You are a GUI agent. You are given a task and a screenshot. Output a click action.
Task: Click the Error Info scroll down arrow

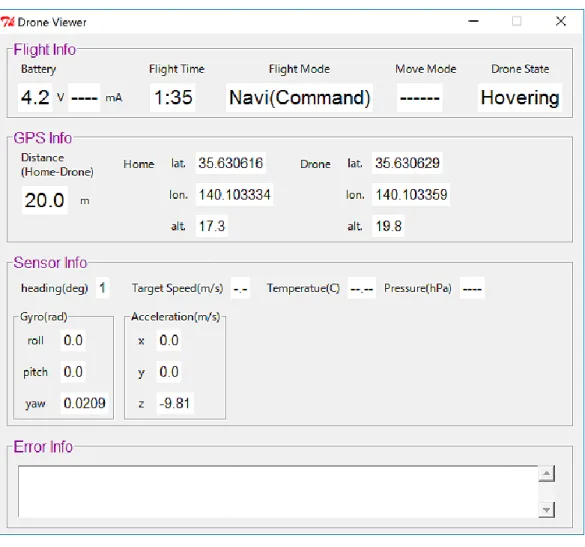547,510
